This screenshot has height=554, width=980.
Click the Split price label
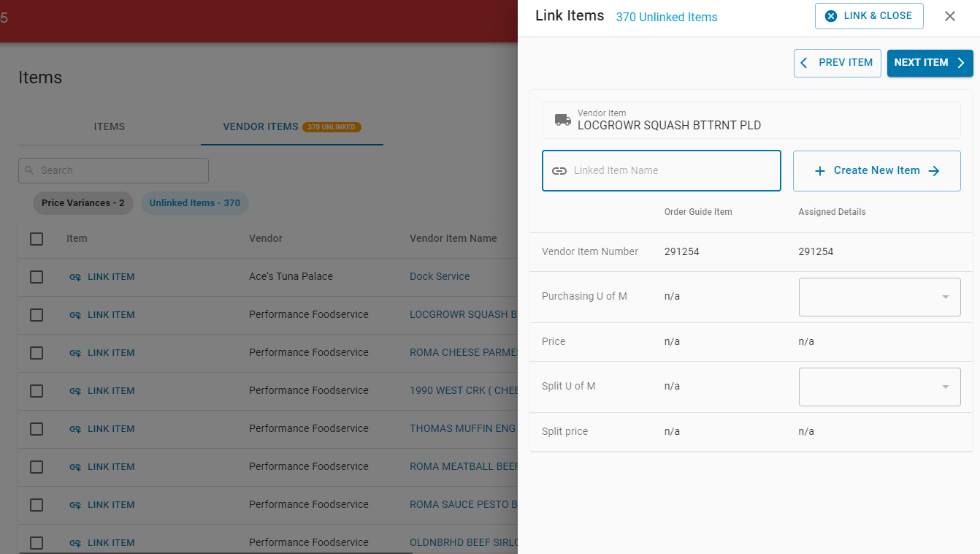point(564,432)
